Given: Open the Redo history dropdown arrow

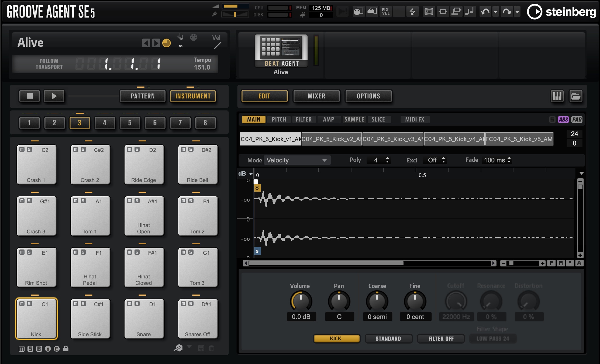Looking at the screenshot, I should point(517,12).
